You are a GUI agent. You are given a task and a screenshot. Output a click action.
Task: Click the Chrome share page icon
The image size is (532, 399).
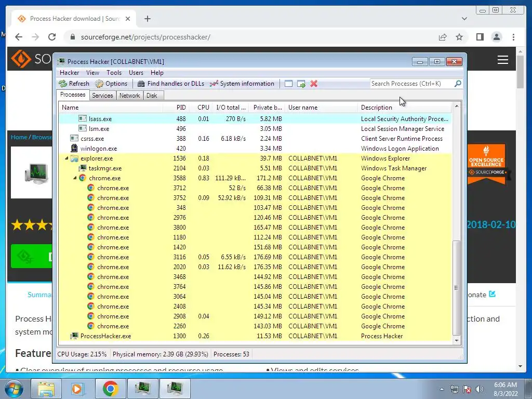(x=443, y=37)
